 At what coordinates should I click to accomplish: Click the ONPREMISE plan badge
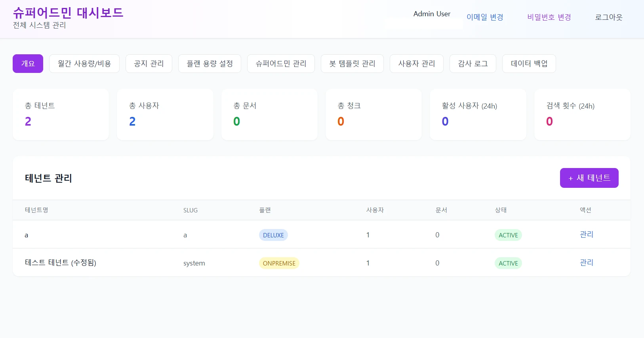click(279, 263)
